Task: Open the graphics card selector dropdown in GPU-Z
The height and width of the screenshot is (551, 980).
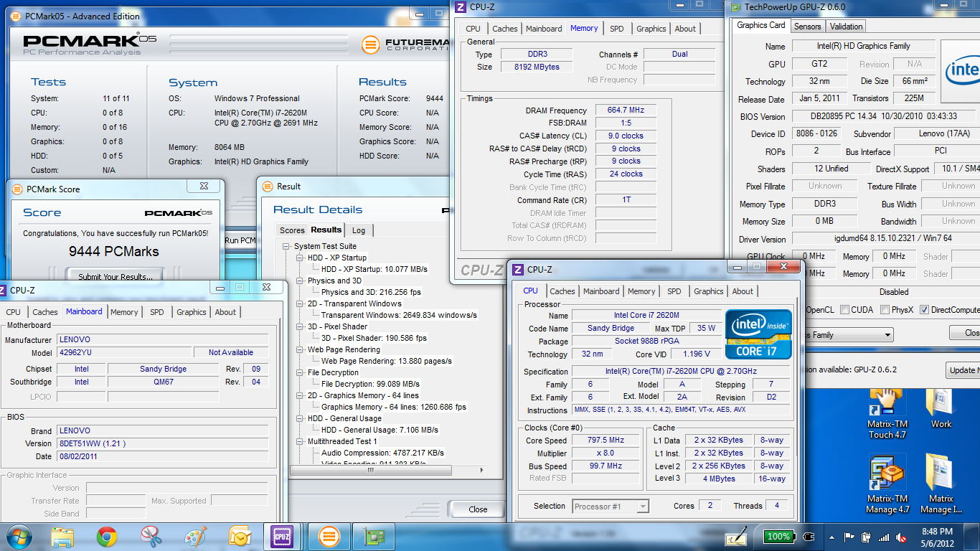Action: tap(887, 335)
